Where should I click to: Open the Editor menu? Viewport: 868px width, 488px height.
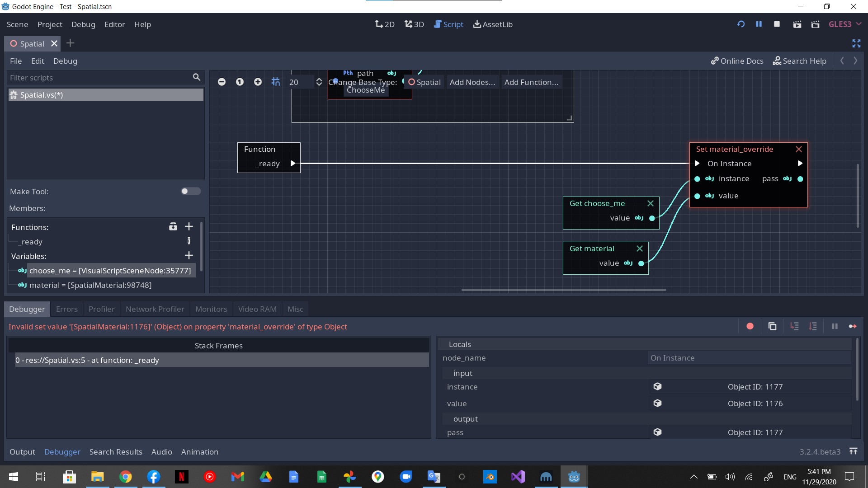pos(114,24)
